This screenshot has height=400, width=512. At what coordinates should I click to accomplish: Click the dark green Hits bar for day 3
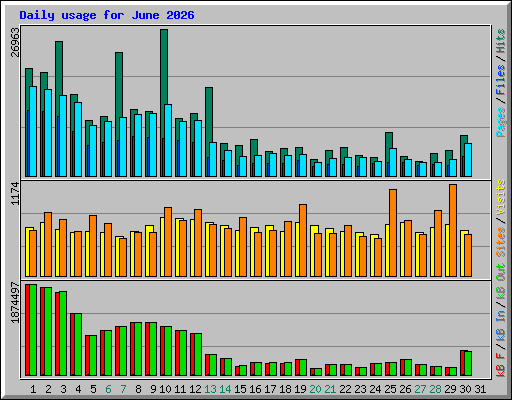59,68
